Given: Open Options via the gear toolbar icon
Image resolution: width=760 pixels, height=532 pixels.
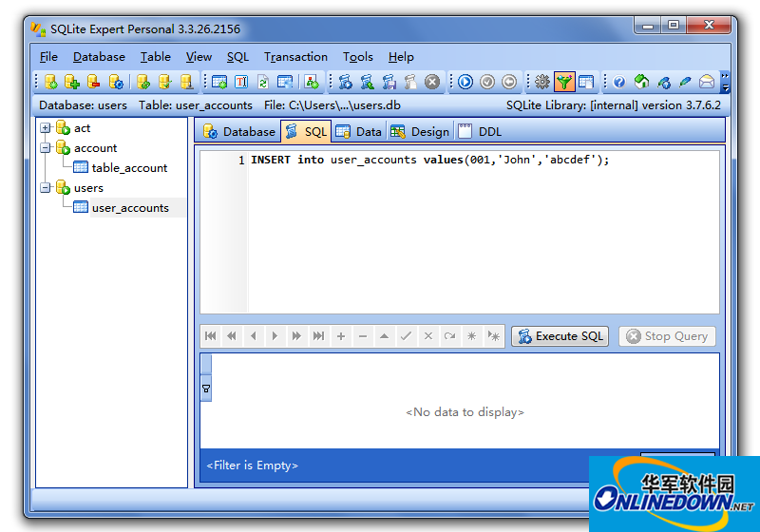Looking at the screenshot, I should point(542,82).
